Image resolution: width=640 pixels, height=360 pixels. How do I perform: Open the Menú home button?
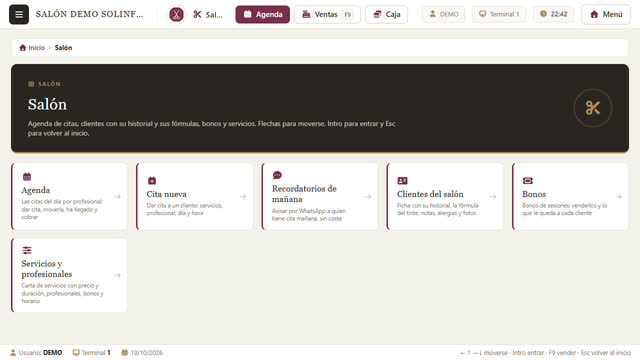(x=606, y=14)
